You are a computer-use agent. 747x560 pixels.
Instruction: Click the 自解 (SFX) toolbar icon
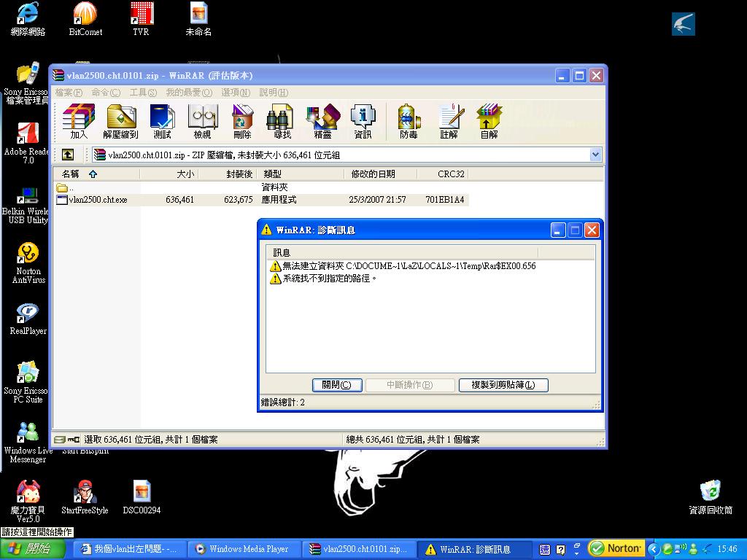[489, 121]
